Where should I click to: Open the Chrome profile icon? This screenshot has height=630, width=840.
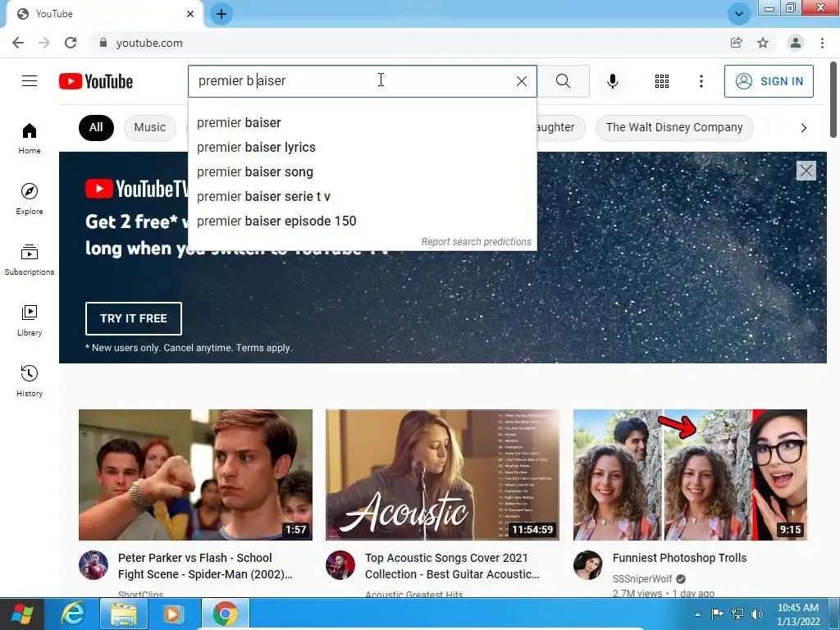[796, 43]
